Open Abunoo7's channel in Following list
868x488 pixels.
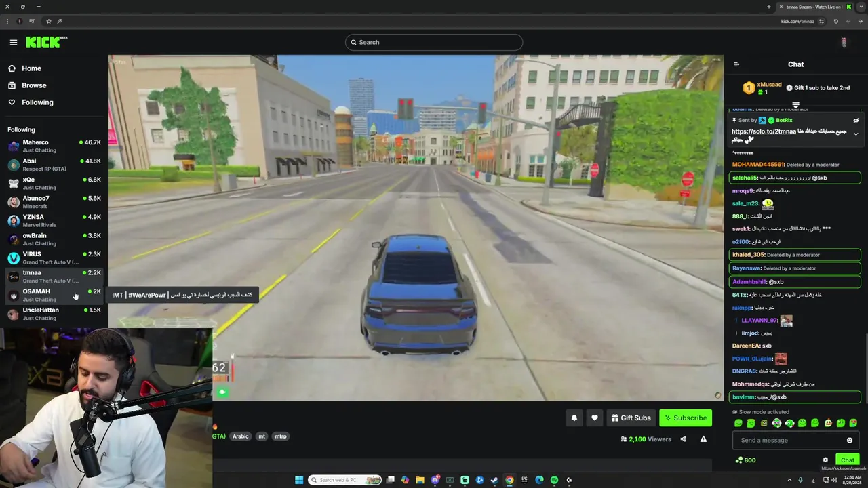(54, 202)
